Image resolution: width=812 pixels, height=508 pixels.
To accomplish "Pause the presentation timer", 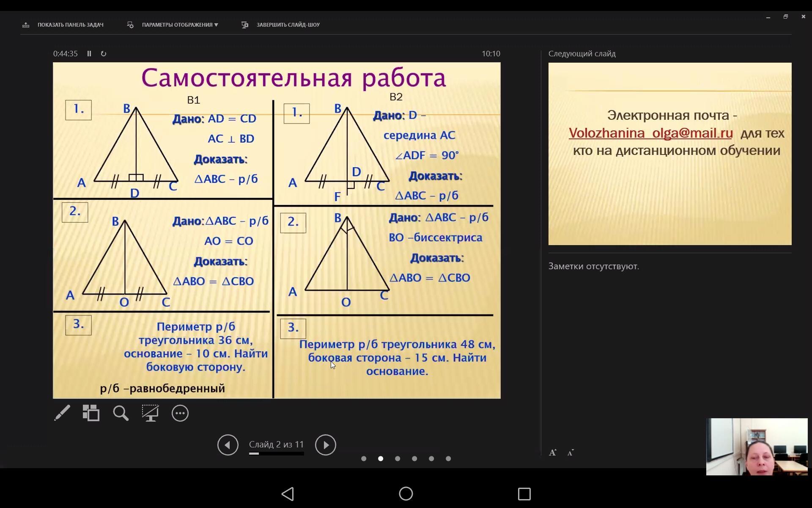I will coord(89,54).
